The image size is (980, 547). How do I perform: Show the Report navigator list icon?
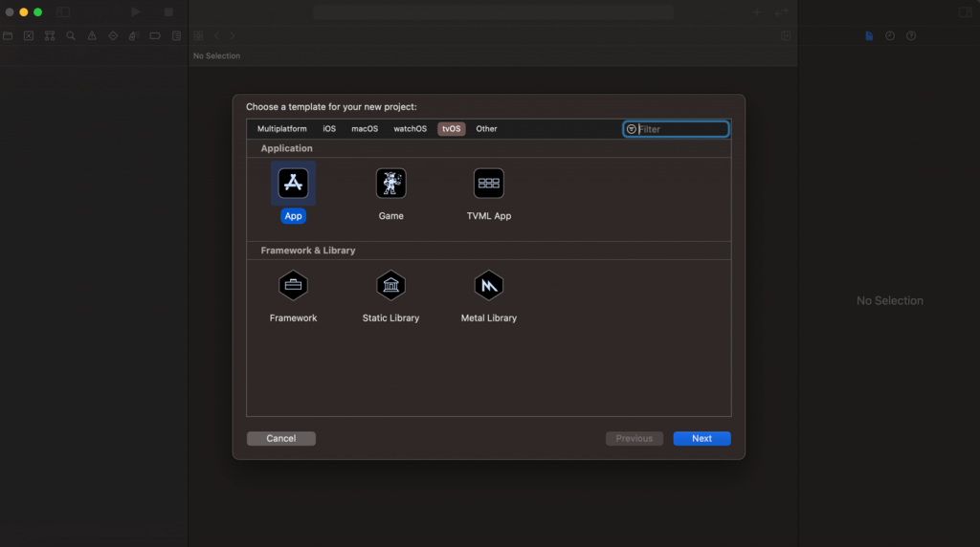click(x=176, y=36)
